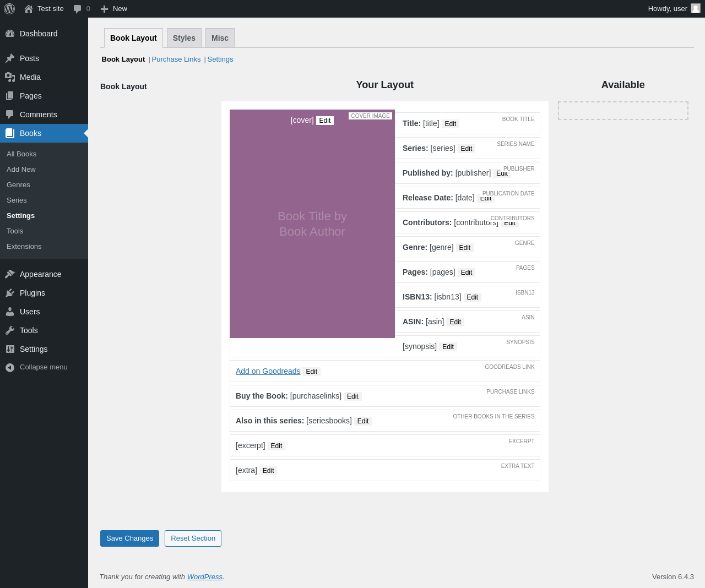
Task: Click the Plugins plug icon
Action: (x=10, y=293)
